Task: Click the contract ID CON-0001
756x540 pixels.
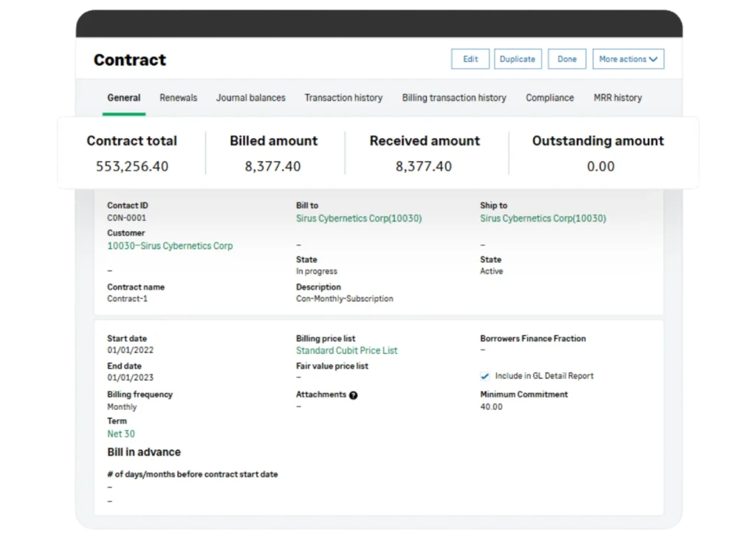Action: pos(126,218)
